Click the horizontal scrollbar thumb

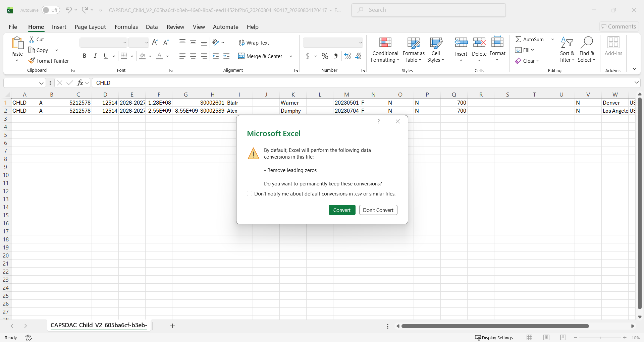495,326
